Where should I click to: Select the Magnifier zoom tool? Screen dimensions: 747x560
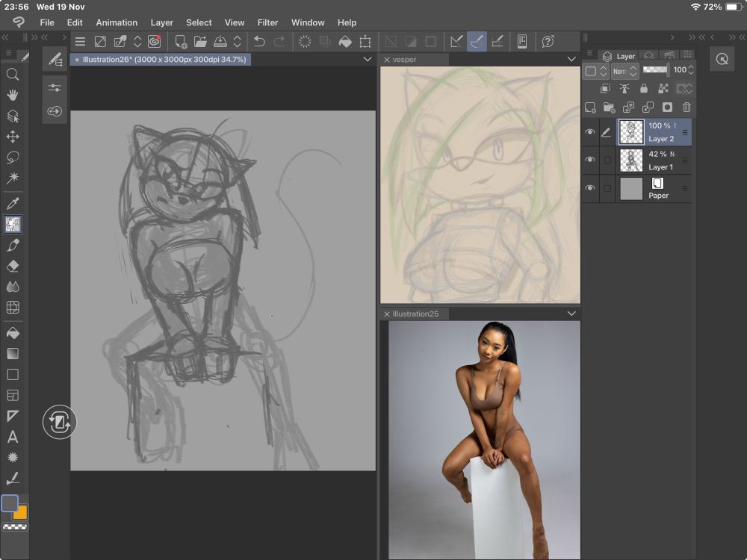click(13, 74)
